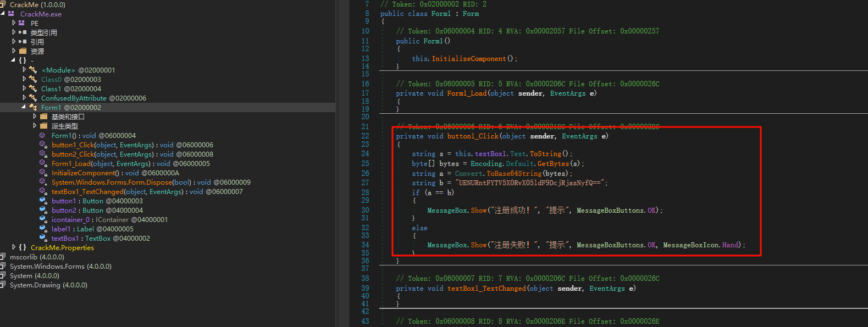Open the System.Windows.Forms (4.0.0.0) assembly
Screen dimensions: 868x327
(x=60, y=266)
